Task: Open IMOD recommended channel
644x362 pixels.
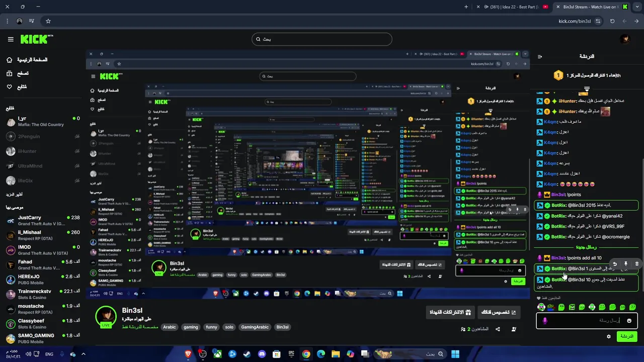Action: (x=43, y=250)
